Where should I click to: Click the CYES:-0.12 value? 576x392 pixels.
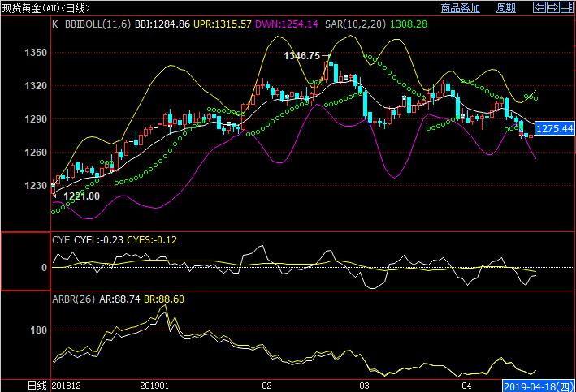152,240
